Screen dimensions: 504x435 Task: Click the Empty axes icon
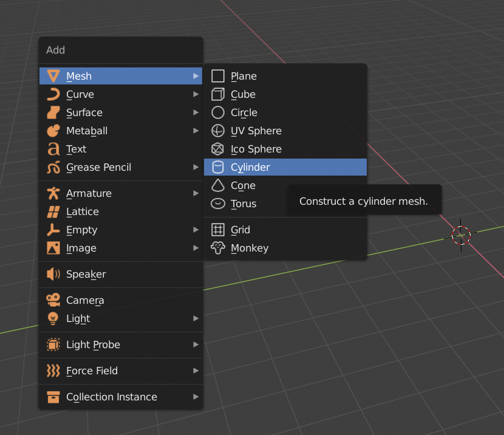click(x=53, y=230)
